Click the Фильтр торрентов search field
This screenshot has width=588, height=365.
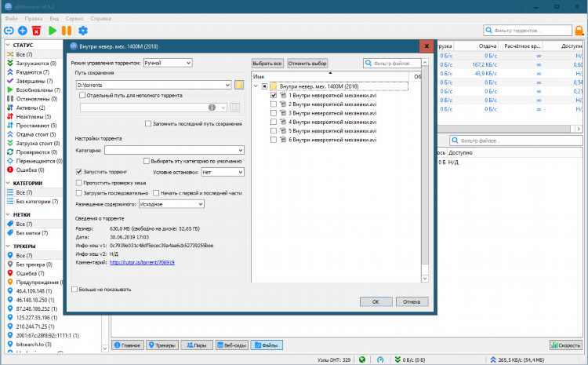click(528, 31)
